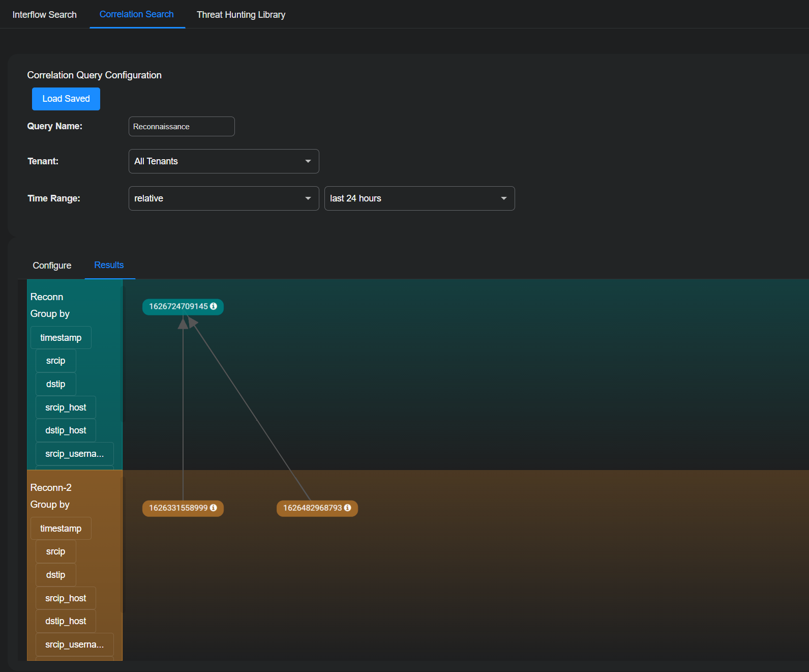Select the orange node 1626482968793
The height and width of the screenshot is (672, 809).
[312, 508]
